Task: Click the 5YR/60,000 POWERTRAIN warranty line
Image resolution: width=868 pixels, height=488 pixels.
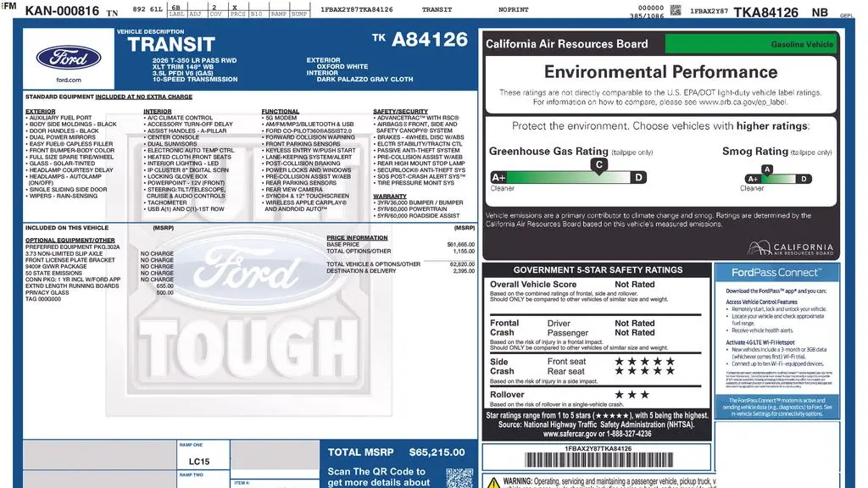Action: pyautogui.click(x=412, y=209)
